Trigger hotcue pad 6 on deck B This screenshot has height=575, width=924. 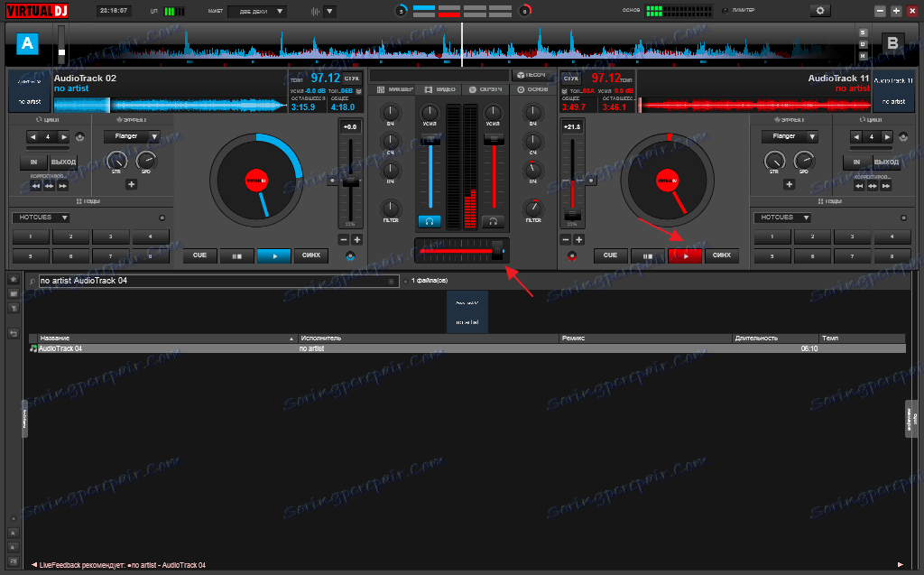click(x=812, y=256)
